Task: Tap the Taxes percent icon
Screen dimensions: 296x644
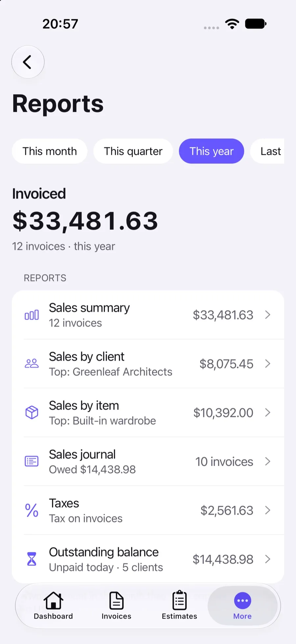Action: 32,510
